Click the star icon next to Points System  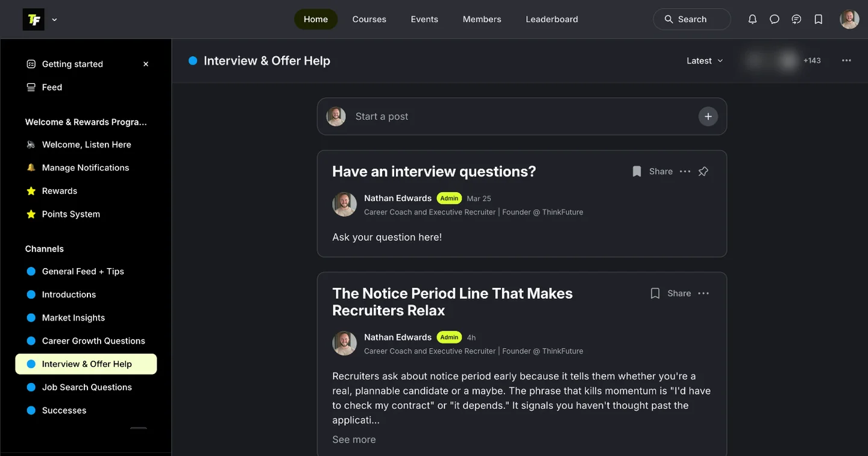click(31, 214)
